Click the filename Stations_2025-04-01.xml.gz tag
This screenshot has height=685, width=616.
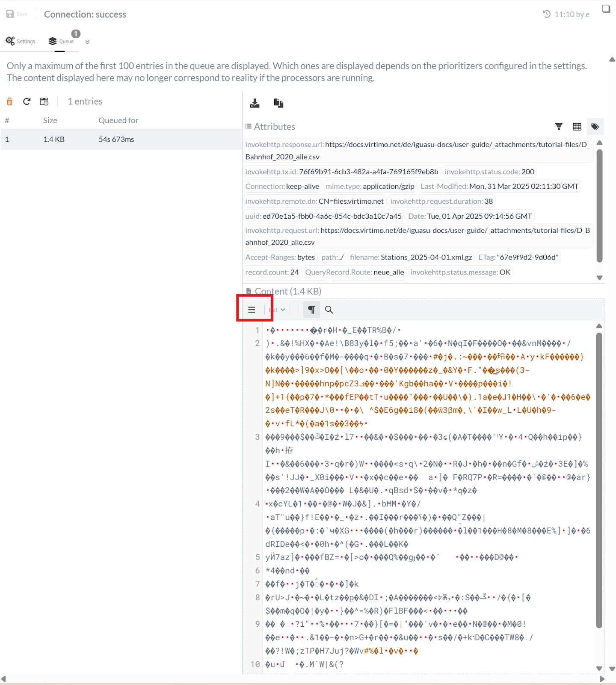click(x=411, y=257)
